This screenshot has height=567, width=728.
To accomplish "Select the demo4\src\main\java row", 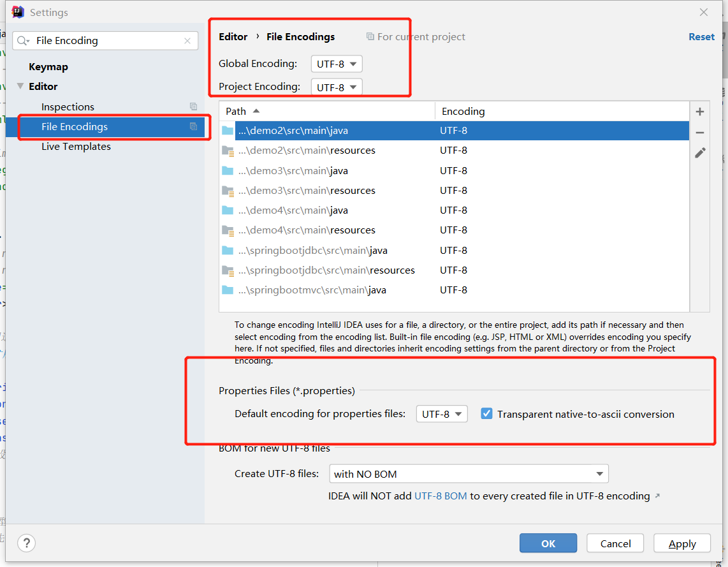I will tap(455, 211).
